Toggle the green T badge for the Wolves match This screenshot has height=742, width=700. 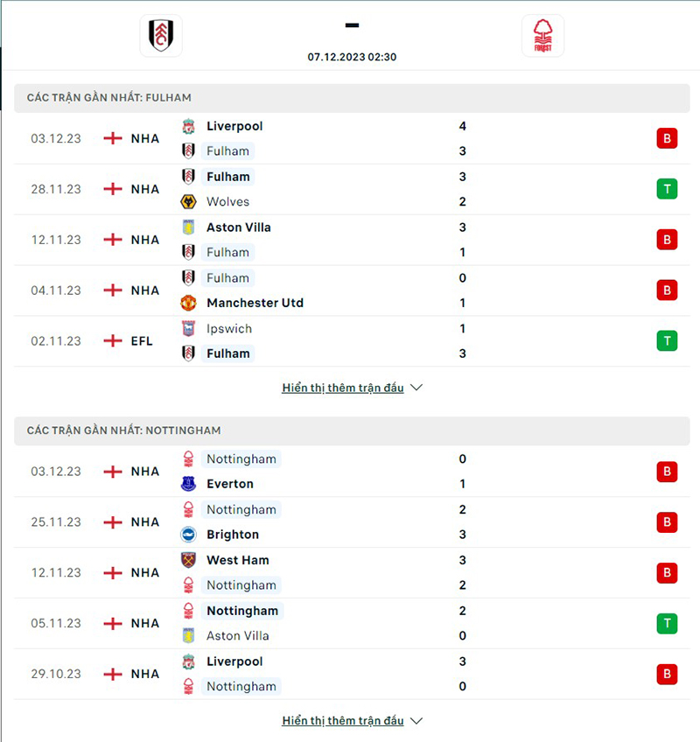tap(667, 188)
